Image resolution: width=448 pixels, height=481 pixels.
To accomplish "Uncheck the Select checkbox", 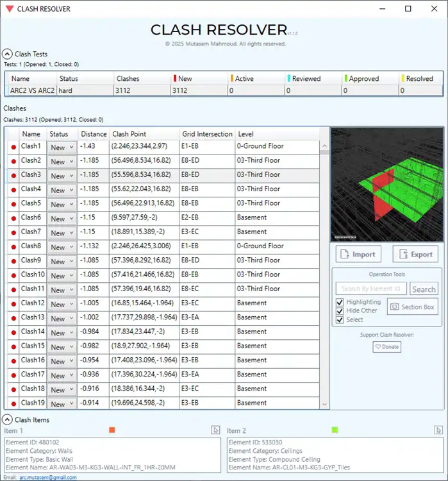I will [340, 319].
